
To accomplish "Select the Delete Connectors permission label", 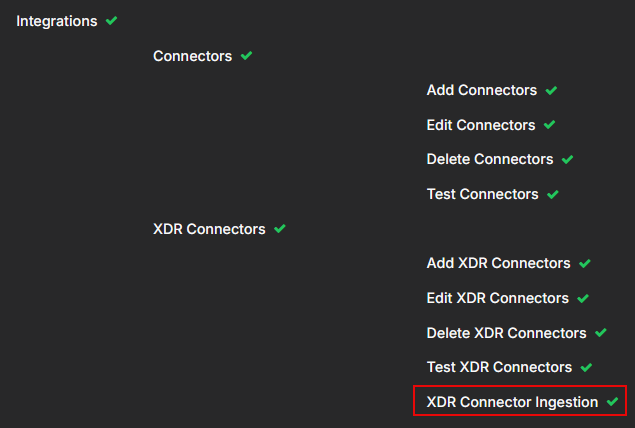I will point(490,159).
